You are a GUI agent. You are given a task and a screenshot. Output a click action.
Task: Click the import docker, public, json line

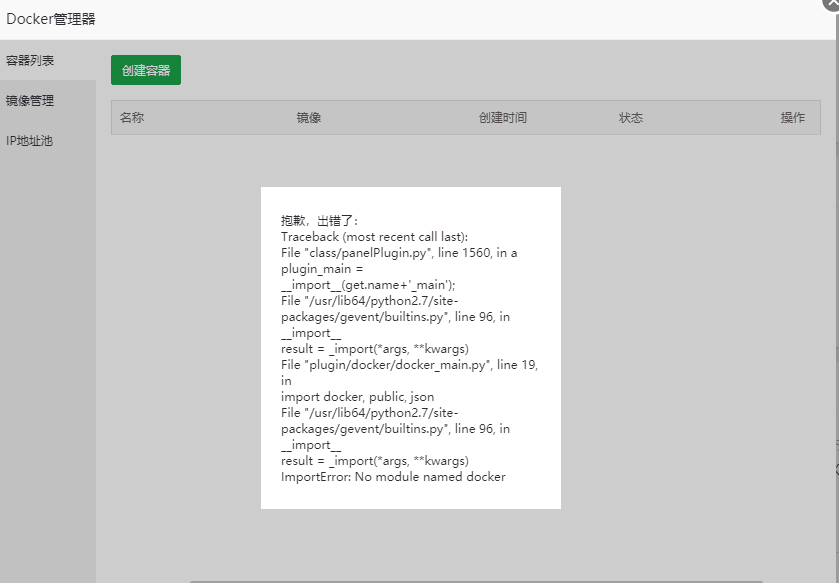pos(357,396)
